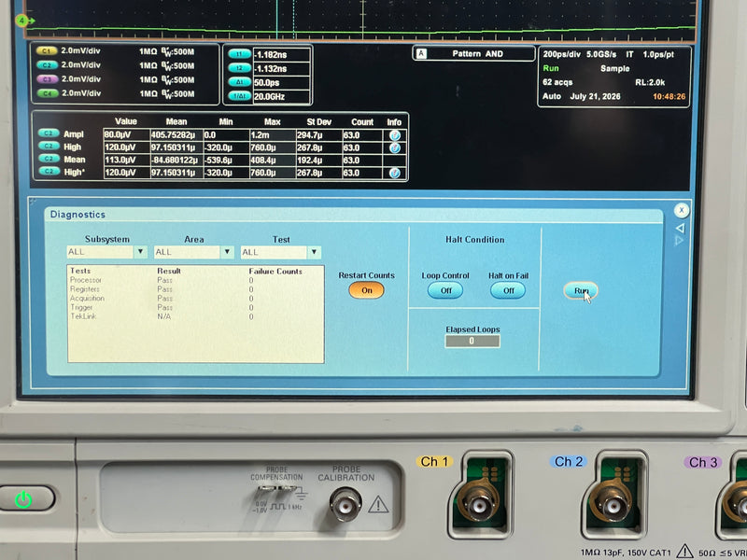
Task: Click 5.0GS/s sample rate readout
Action: [x=601, y=54]
